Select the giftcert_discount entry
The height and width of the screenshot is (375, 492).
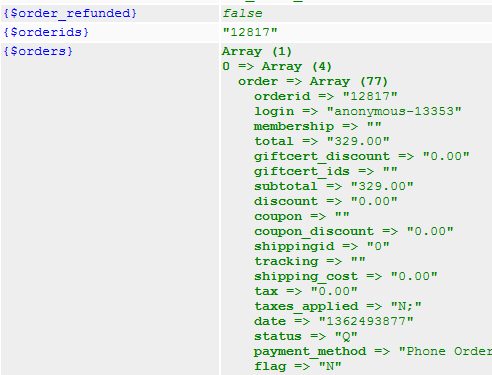362,156
